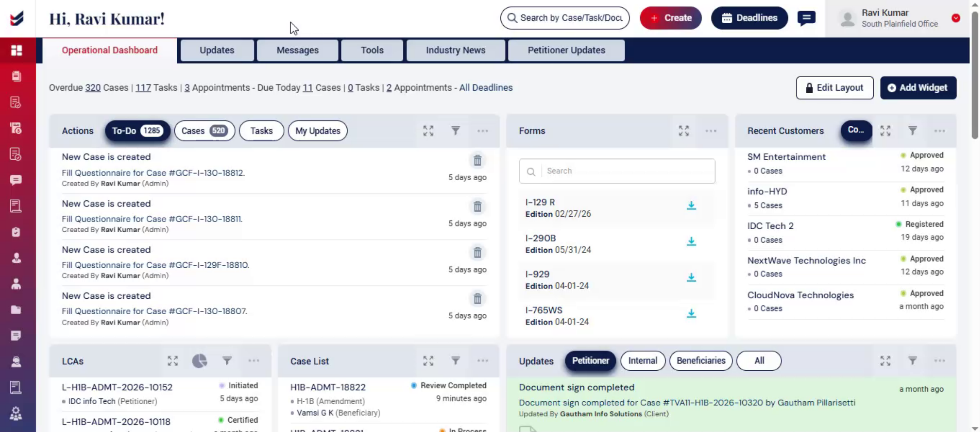The width and height of the screenshot is (980, 432).
Task: Switch to the Operational Dashboard tab
Action: 109,50
